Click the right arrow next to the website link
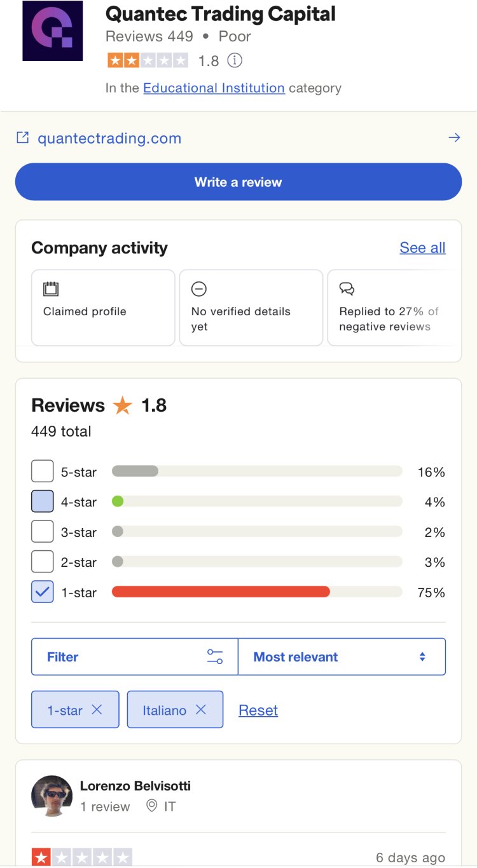 454,137
